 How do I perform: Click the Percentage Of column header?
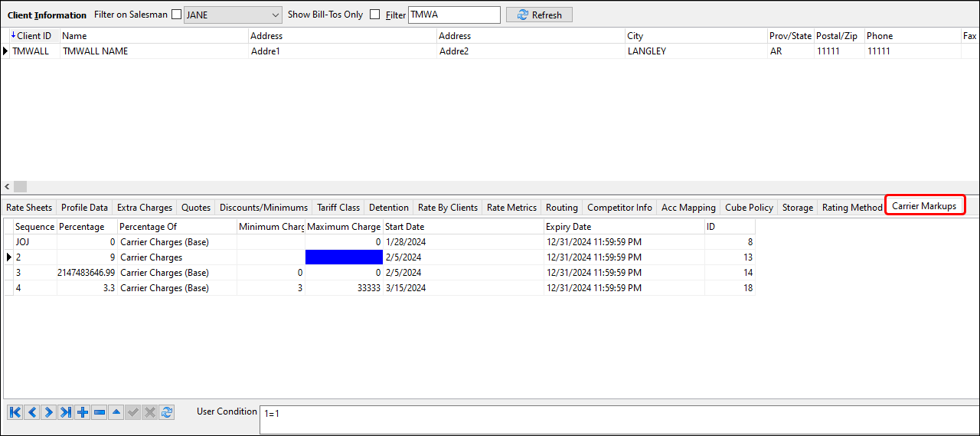pos(177,227)
